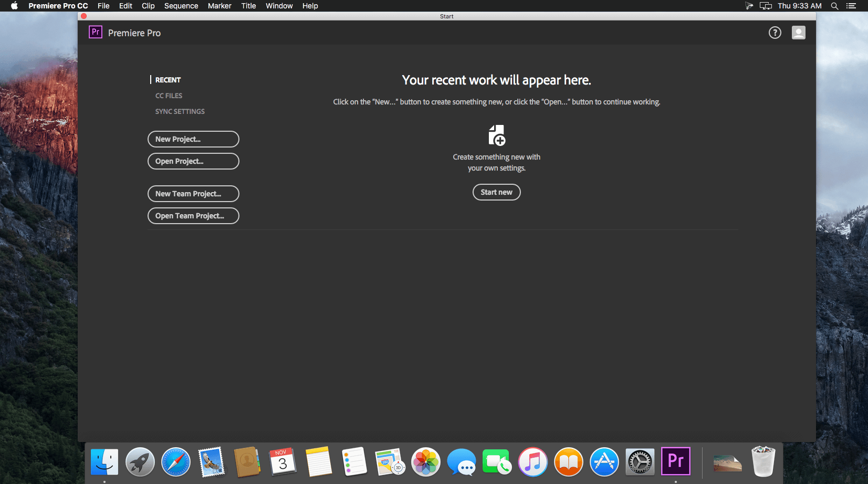Click the Open Project... button
This screenshot has width=868, height=484.
click(x=193, y=161)
